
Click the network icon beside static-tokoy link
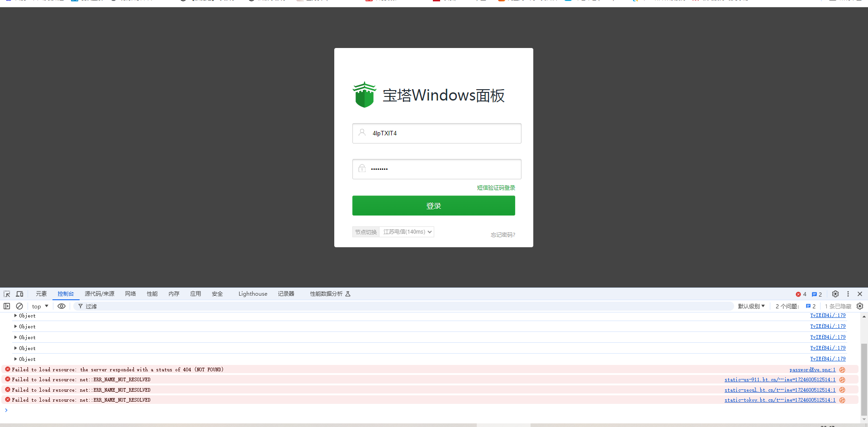point(842,400)
